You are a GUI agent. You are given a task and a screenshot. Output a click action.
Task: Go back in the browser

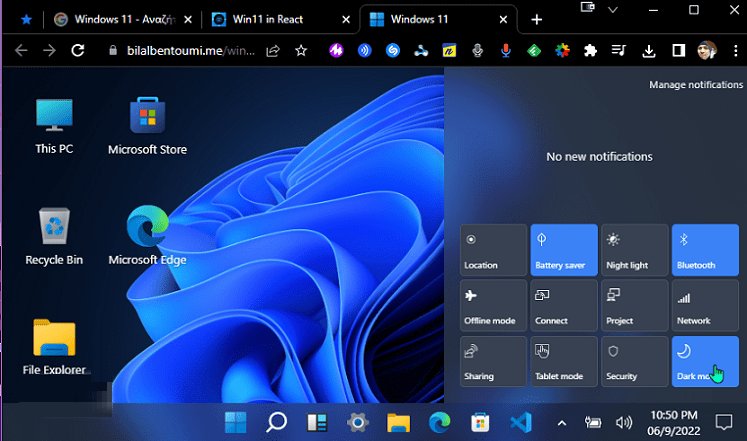[21, 50]
